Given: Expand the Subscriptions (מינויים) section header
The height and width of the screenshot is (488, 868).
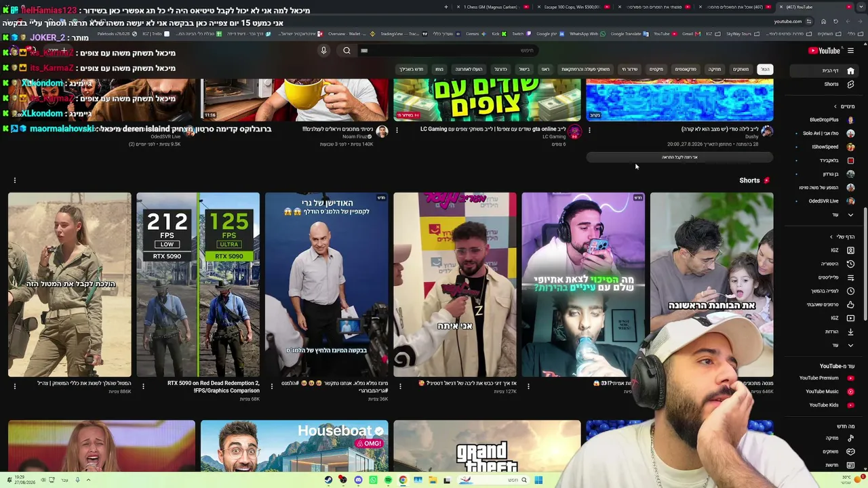Looking at the screenshot, I should click(845, 106).
